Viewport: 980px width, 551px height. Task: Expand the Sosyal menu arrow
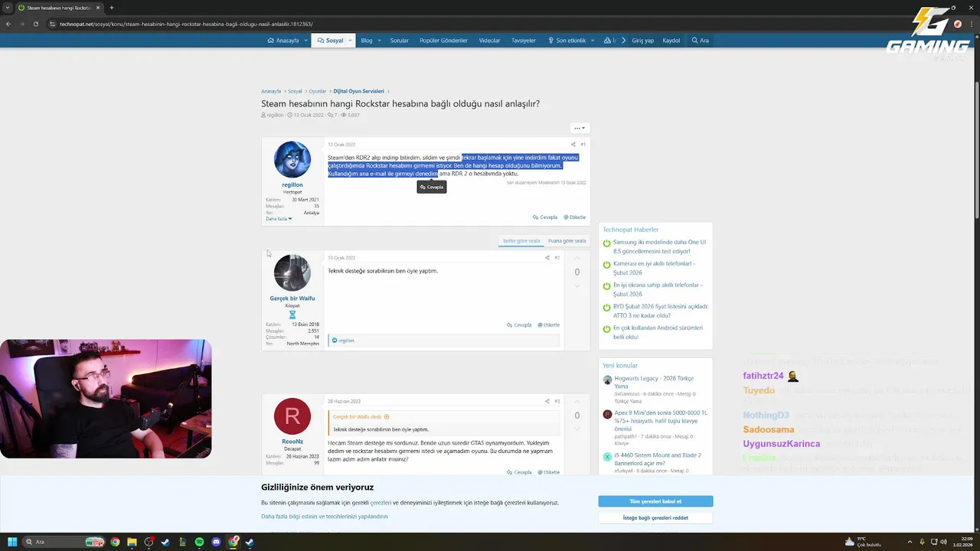point(350,41)
